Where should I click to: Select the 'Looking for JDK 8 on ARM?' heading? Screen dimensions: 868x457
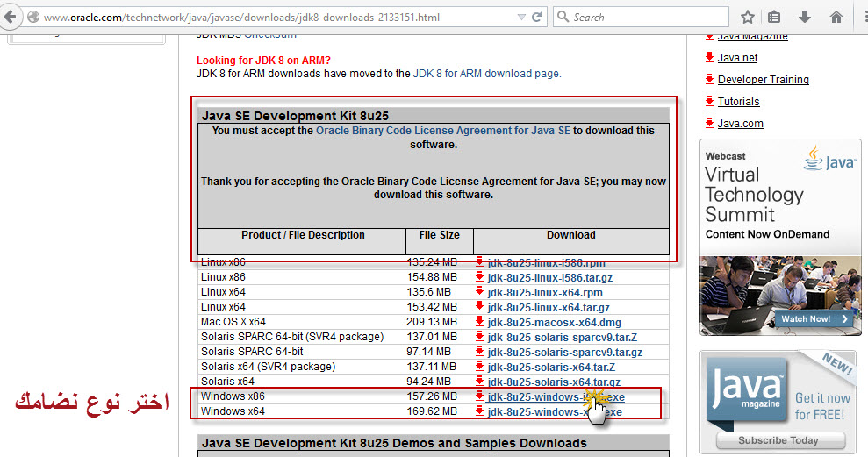pos(263,61)
